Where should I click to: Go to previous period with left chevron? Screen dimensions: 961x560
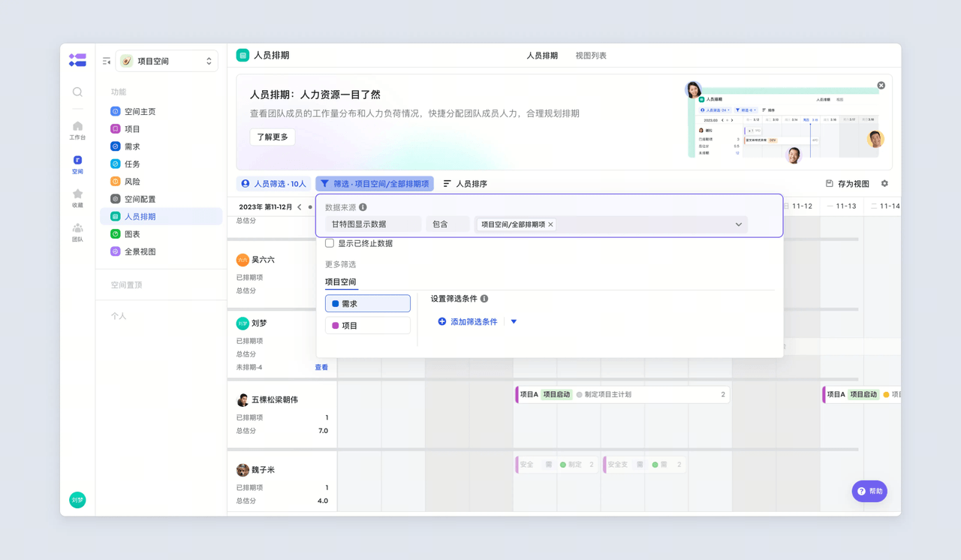(299, 207)
